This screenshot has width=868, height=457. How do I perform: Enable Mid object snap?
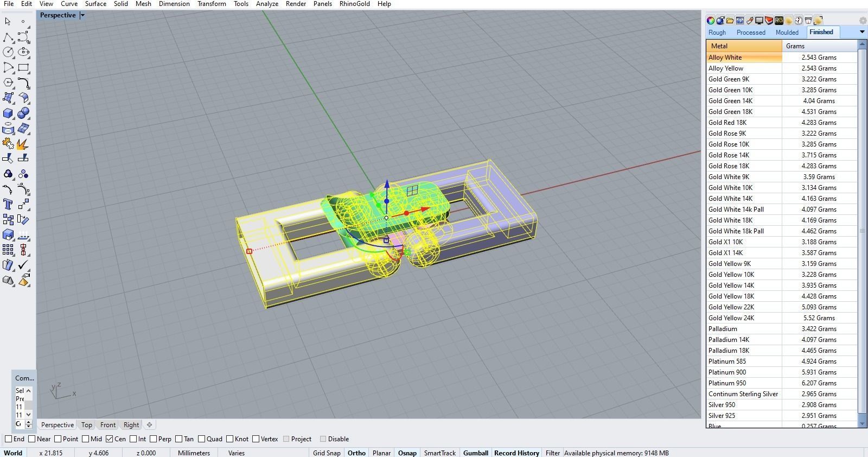(x=85, y=439)
